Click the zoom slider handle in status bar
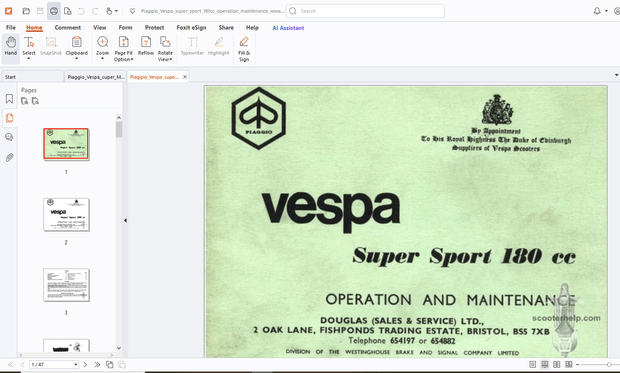The image size is (620, 373). (x=609, y=365)
